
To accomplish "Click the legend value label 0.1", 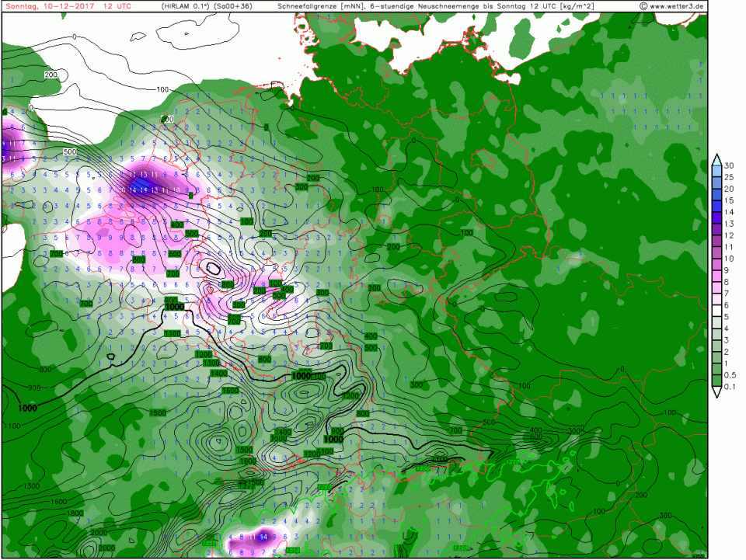I will (x=730, y=387).
